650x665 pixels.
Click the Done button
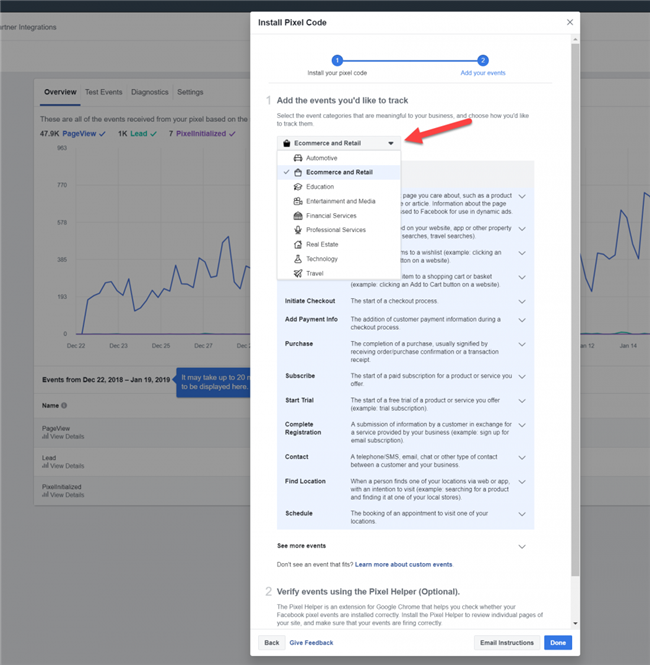pos(558,643)
